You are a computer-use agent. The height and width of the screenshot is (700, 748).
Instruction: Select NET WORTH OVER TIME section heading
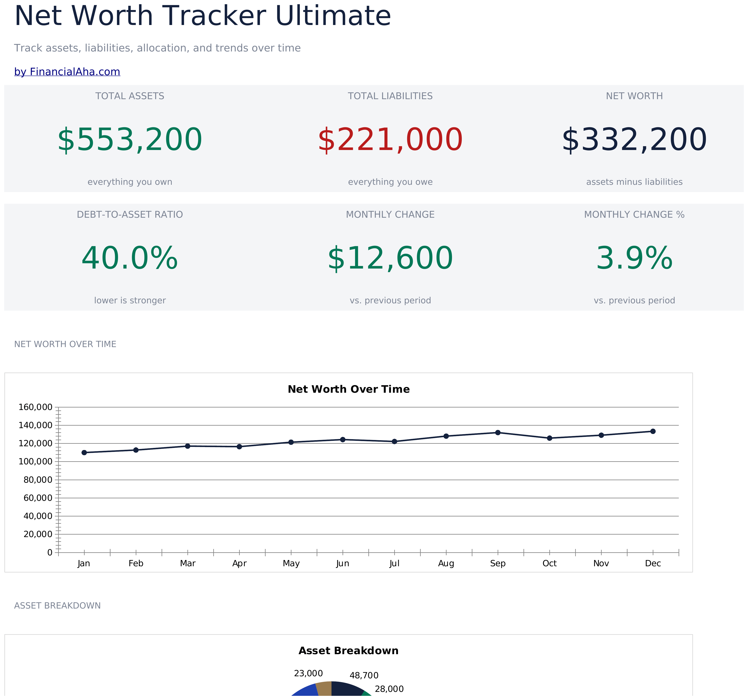click(x=65, y=344)
